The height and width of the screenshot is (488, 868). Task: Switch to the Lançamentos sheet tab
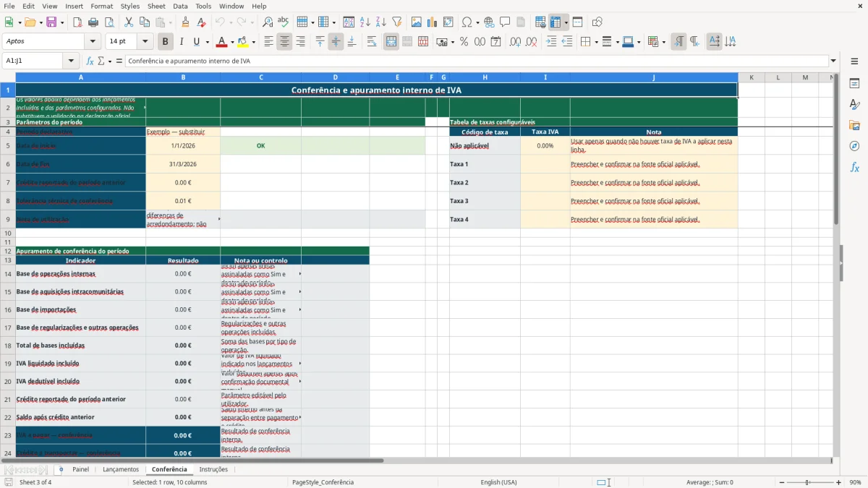[x=121, y=469]
